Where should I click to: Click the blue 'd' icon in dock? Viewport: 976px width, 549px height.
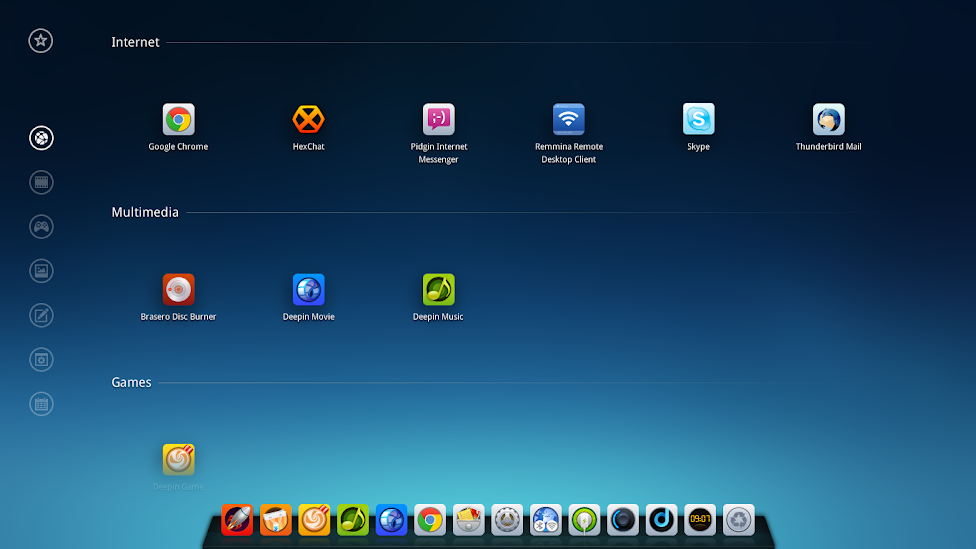coord(662,520)
